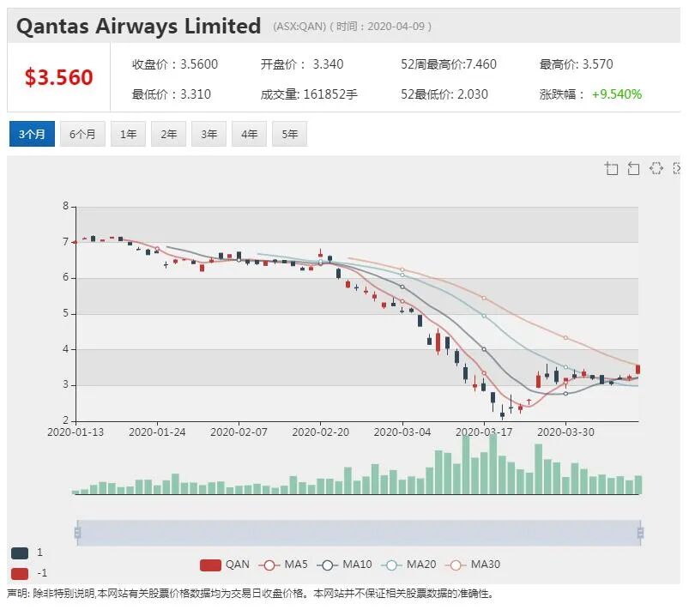The image size is (695, 616).
Task: View the 5年 price history
Action: coord(289,134)
